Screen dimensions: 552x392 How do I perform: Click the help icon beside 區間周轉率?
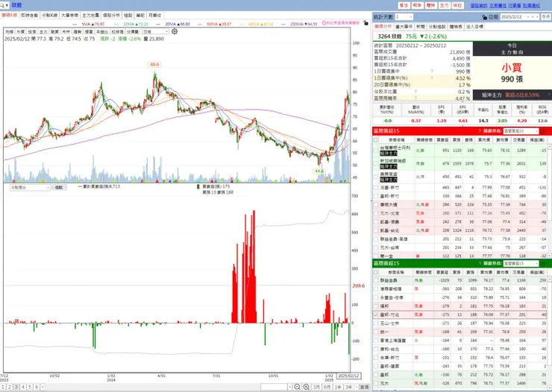[x=415, y=98]
